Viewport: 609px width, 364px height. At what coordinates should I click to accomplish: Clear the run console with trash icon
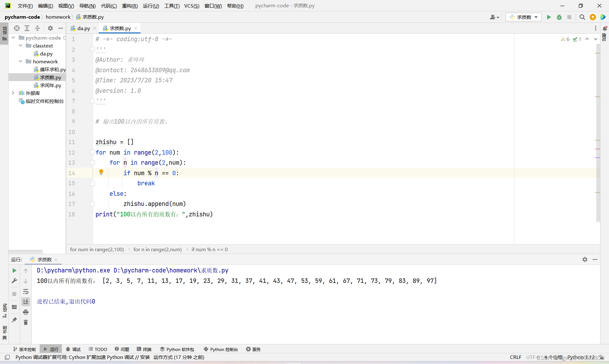[x=26, y=322]
